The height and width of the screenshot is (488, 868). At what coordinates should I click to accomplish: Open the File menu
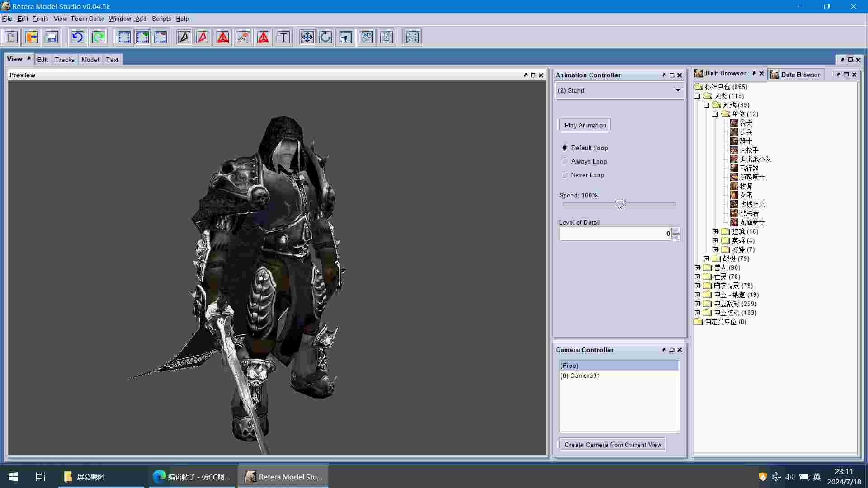click(x=7, y=19)
